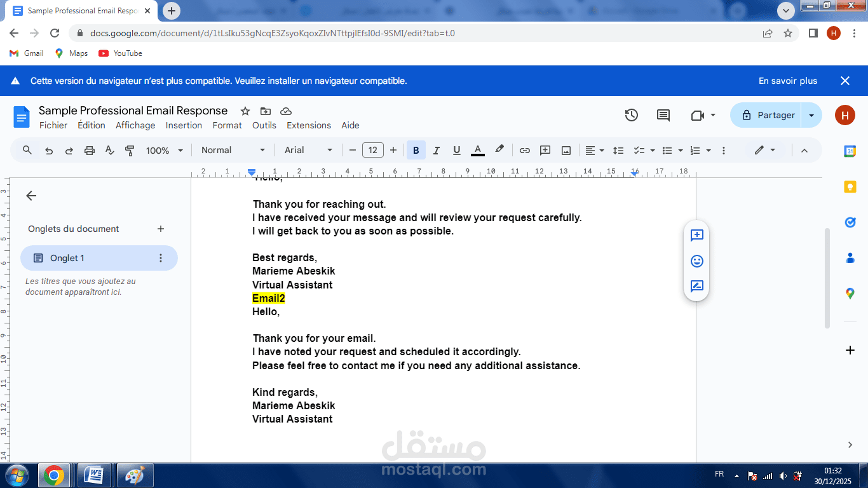868x488 pixels.
Task: Click the search menus magnifier icon
Action: pos(27,151)
